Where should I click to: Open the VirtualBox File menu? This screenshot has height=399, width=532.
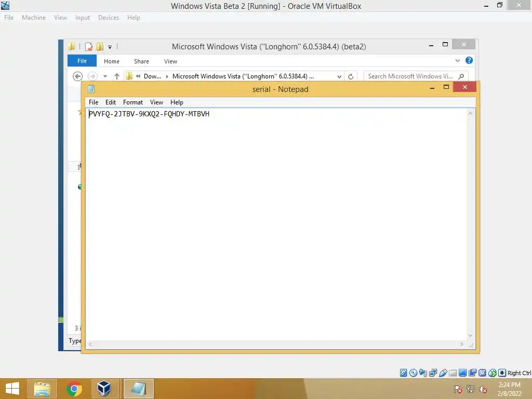[9, 17]
